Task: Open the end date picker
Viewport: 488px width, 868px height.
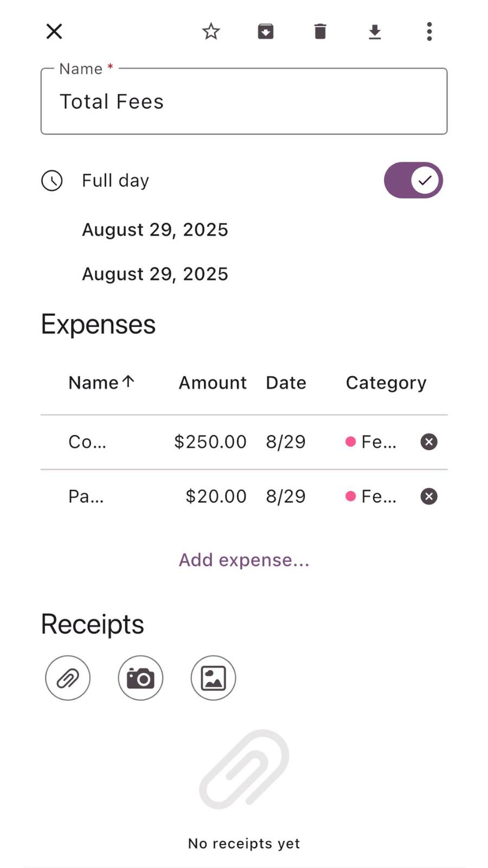Action: tap(155, 274)
